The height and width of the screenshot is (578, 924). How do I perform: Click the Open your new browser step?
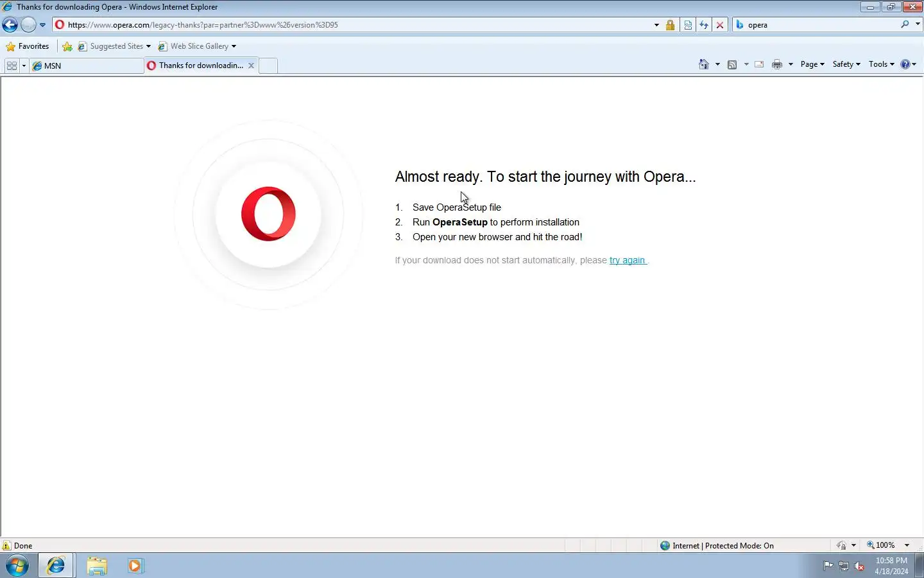[x=497, y=237]
